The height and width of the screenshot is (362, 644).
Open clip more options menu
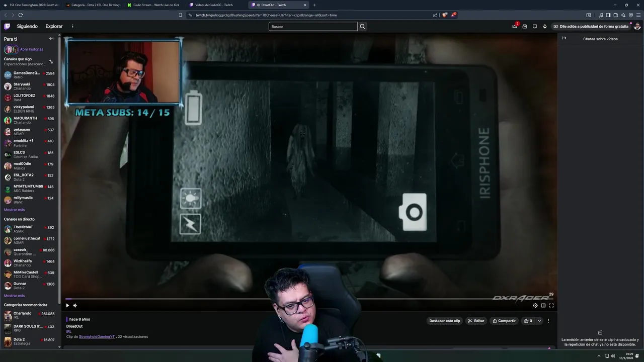coord(548,321)
